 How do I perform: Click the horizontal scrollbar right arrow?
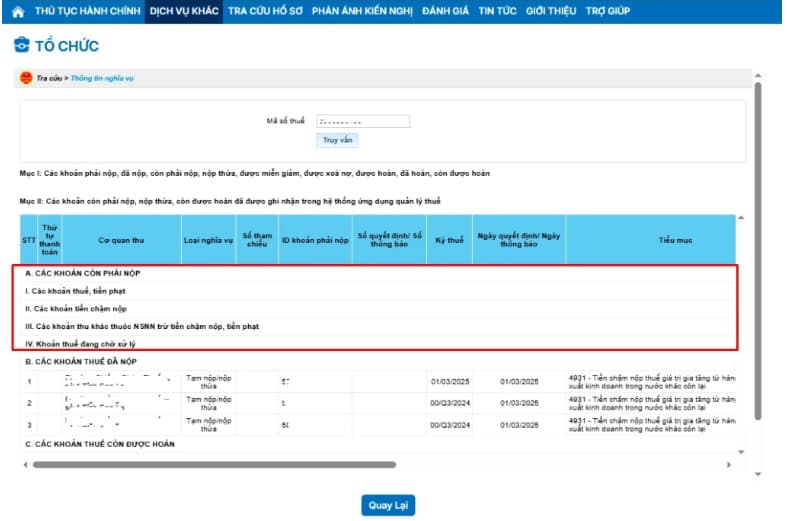pyautogui.click(x=729, y=465)
